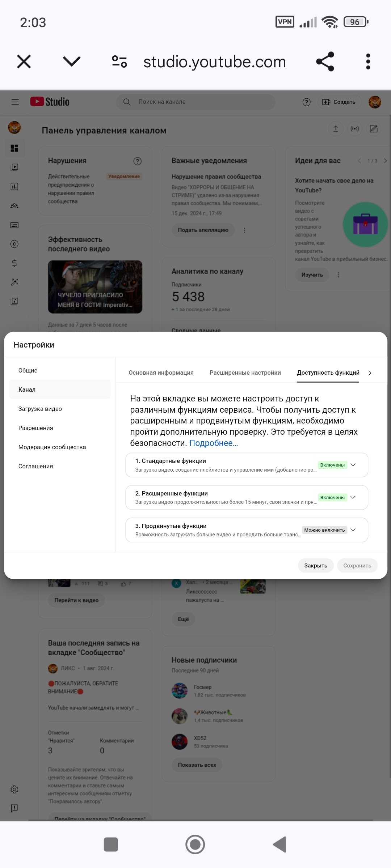The width and height of the screenshot is (391, 868).
Task: Tap the site settings icon beside URL
Action: tap(119, 61)
